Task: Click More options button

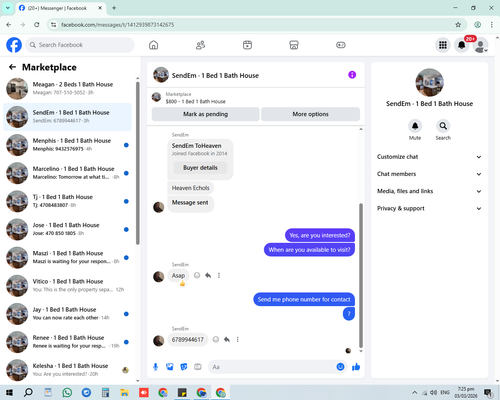Action: click(x=310, y=114)
